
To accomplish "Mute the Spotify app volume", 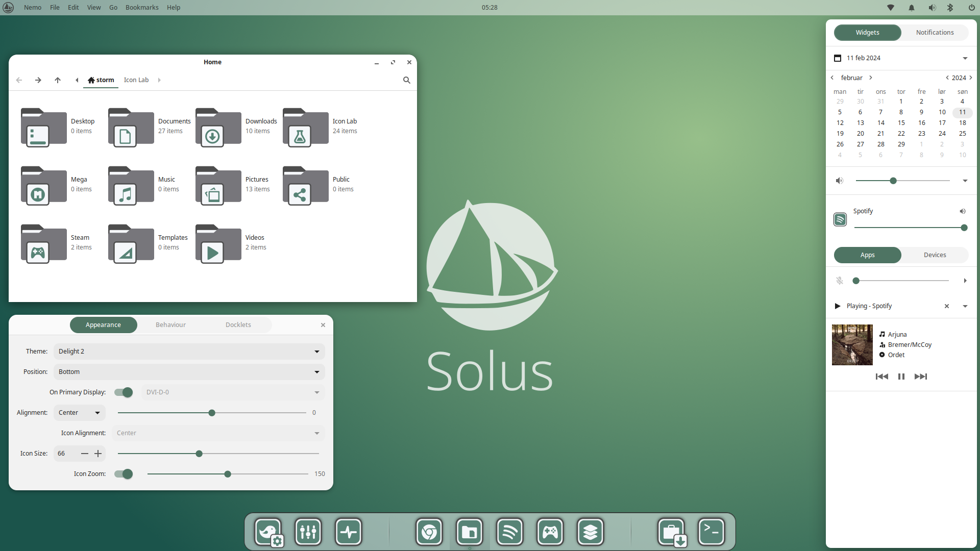I will 963,211.
